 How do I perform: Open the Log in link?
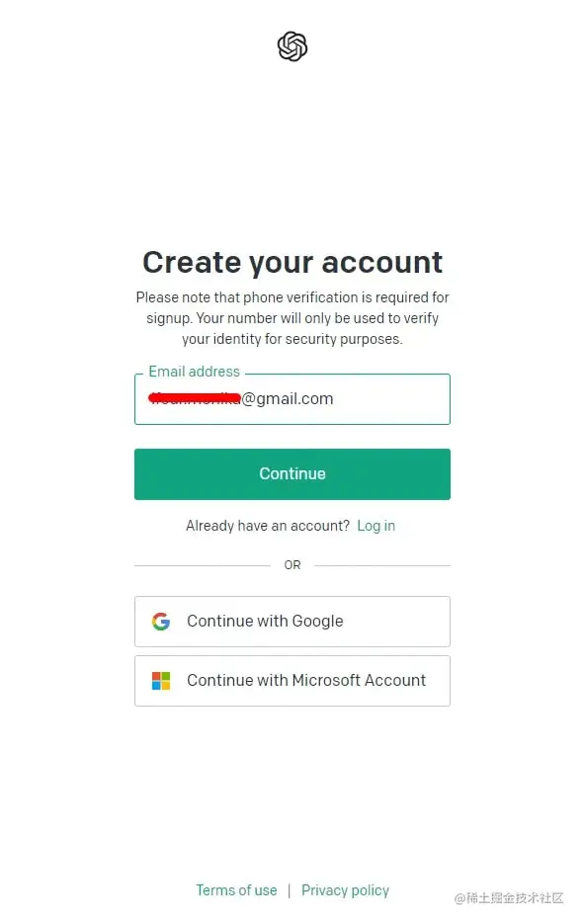(376, 526)
